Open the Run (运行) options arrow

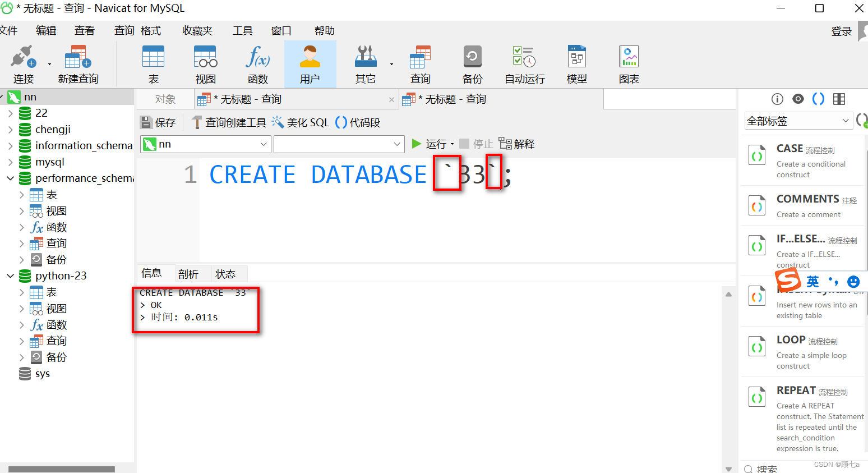pyautogui.click(x=452, y=144)
